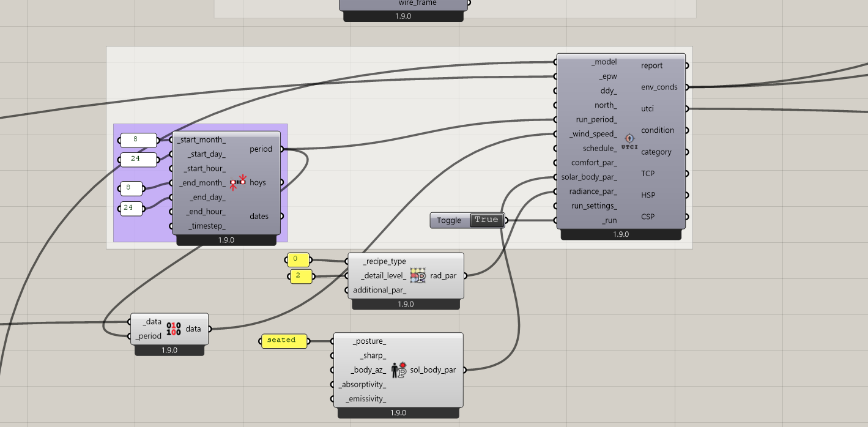Screen dimensions: 868x427
Task: Click the binary data icon on the apply-period component
Action: pos(174,329)
